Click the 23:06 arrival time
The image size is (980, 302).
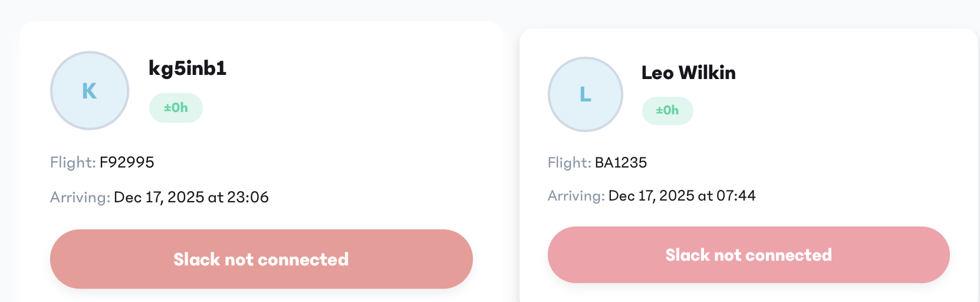pos(248,197)
